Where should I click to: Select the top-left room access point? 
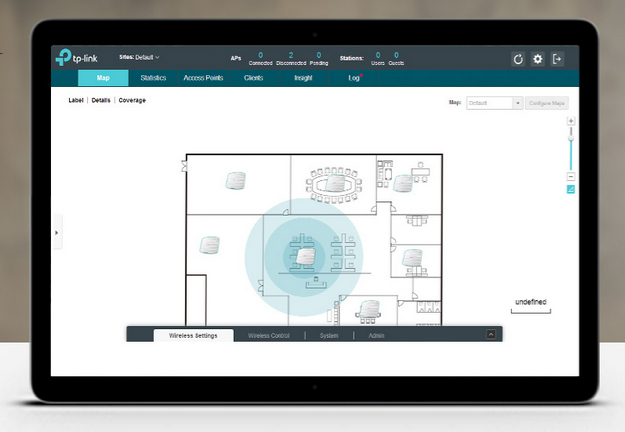pyautogui.click(x=234, y=181)
